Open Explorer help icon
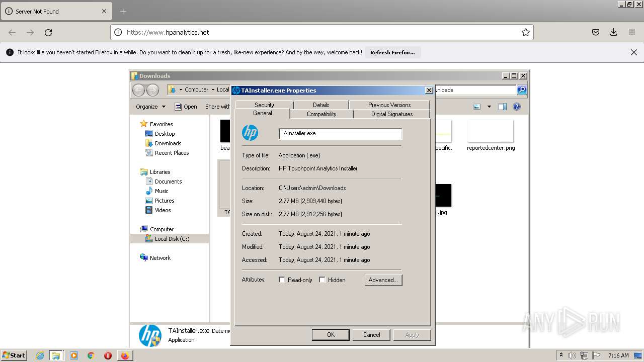 pos(516,107)
